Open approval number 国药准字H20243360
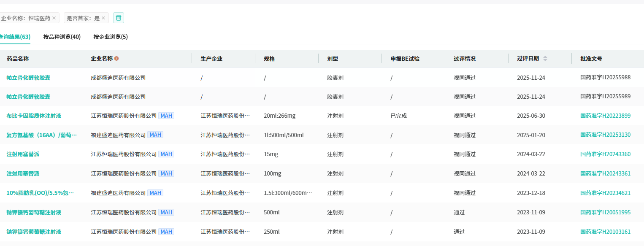This screenshot has width=644, height=246. pyautogui.click(x=606, y=154)
